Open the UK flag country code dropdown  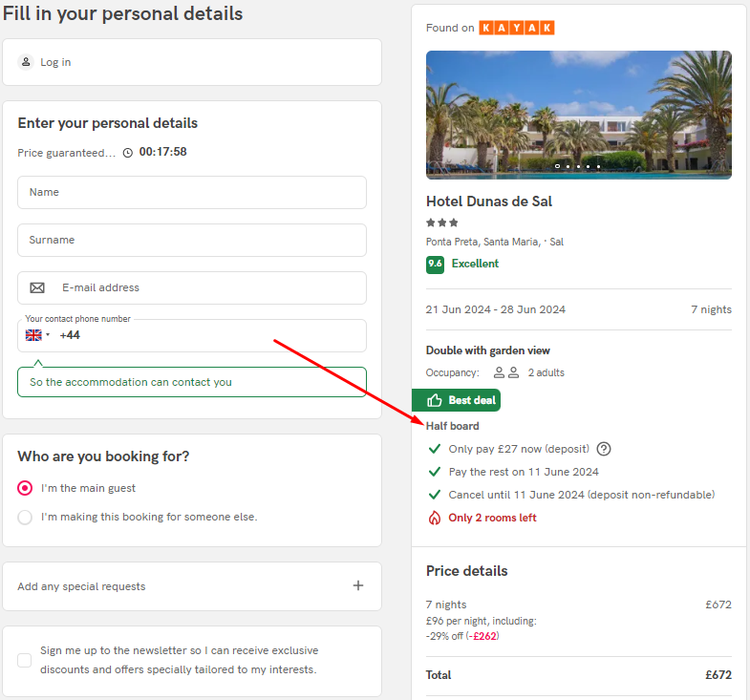pos(38,335)
